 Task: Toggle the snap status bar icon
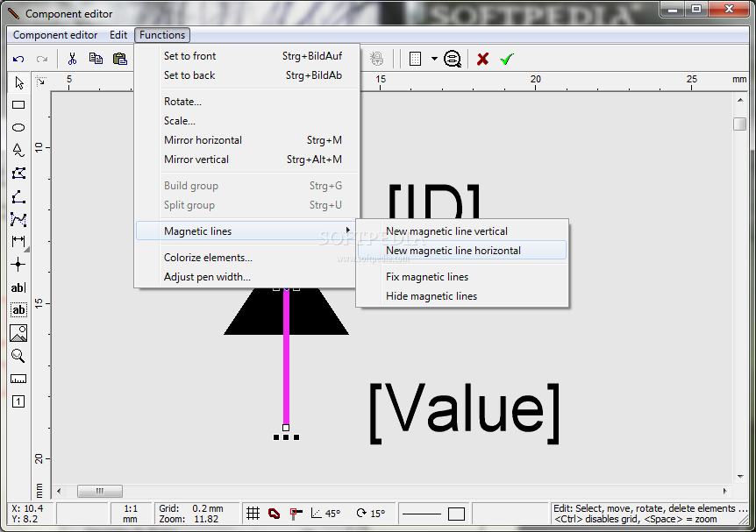pos(296,514)
